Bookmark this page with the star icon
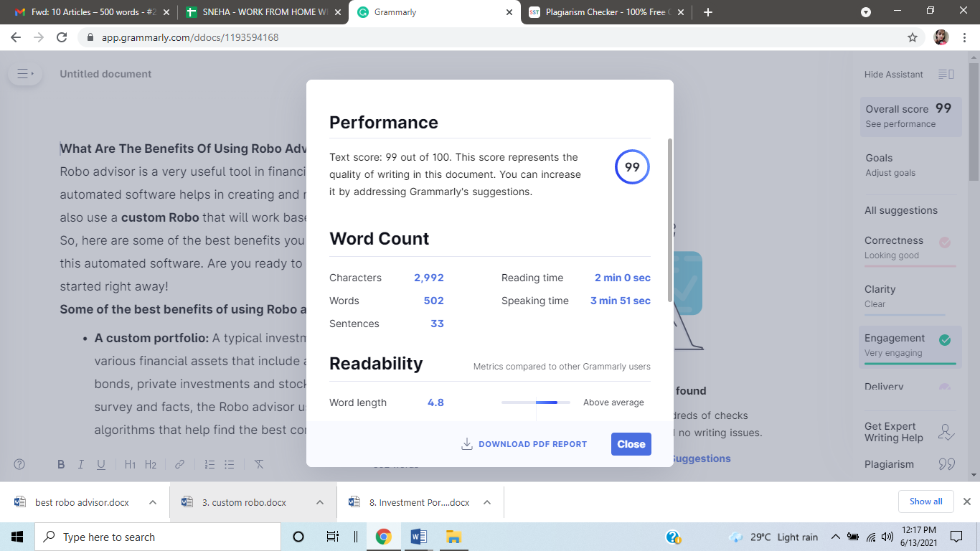This screenshot has width=980, height=551. click(913, 37)
